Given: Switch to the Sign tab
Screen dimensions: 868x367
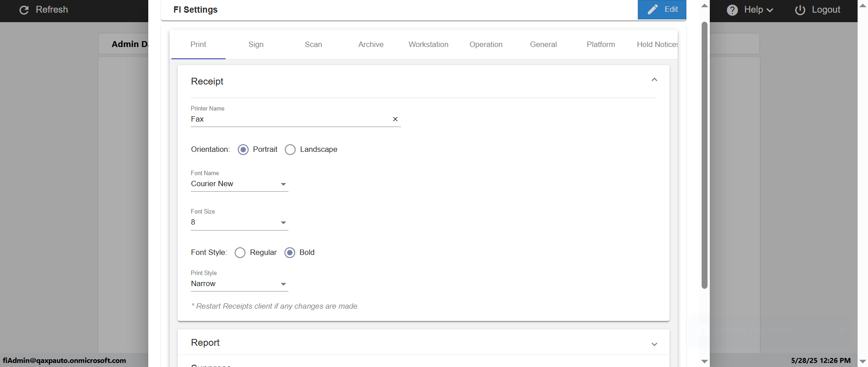Looking at the screenshot, I should tap(256, 44).
